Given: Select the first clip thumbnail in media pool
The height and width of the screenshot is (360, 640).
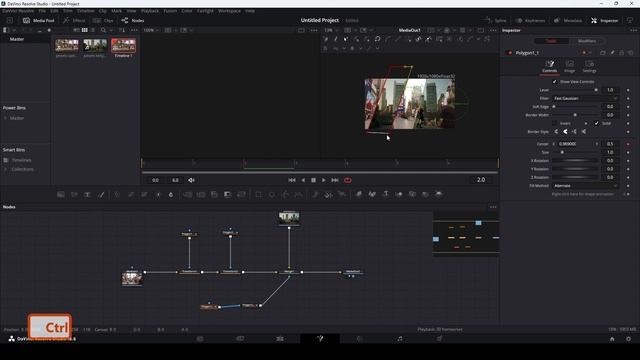Looking at the screenshot, I should (x=67, y=46).
